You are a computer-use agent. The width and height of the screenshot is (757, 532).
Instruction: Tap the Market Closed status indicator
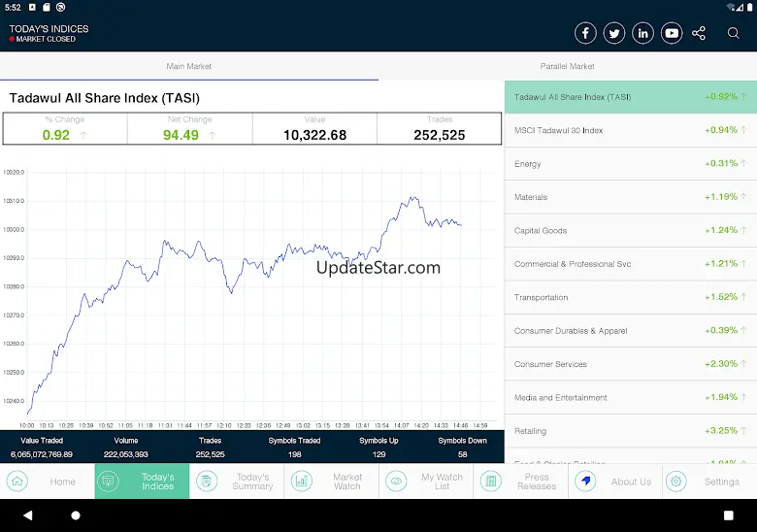(x=43, y=39)
